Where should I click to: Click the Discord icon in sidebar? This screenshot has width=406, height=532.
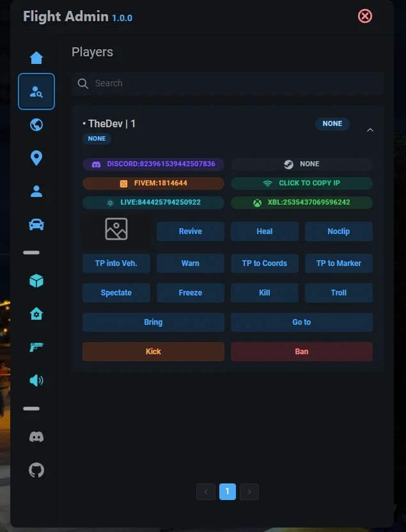36,437
